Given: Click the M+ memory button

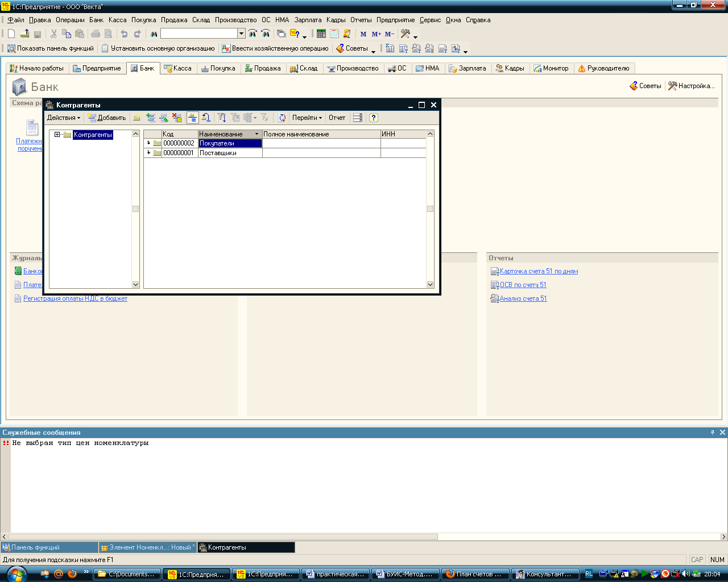Looking at the screenshot, I should (376, 34).
